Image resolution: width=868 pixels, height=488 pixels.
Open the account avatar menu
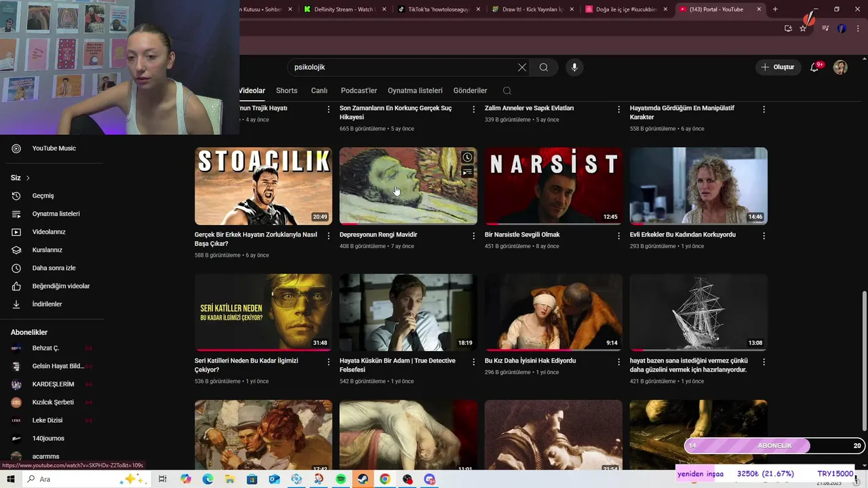pyautogui.click(x=840, y=67)
